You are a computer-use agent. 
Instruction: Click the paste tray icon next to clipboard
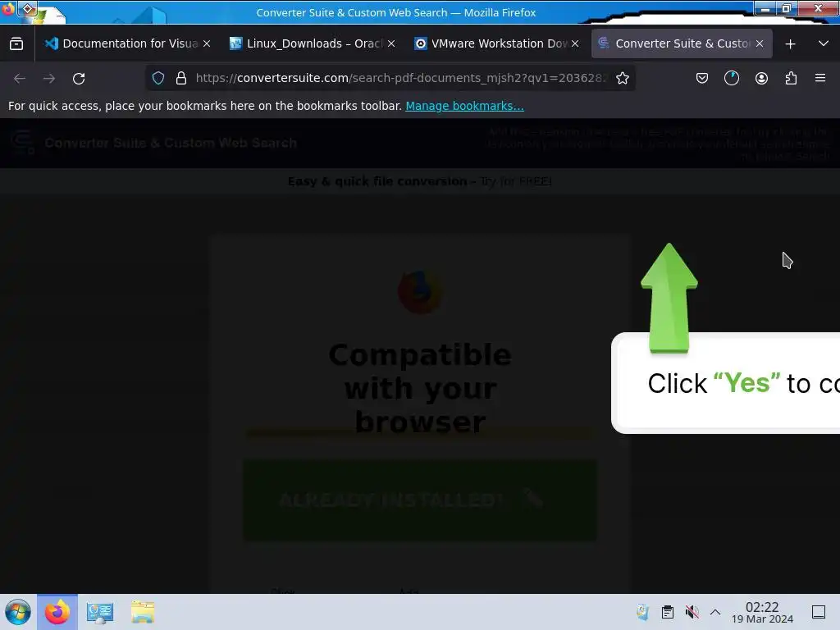tap(642, 612)
